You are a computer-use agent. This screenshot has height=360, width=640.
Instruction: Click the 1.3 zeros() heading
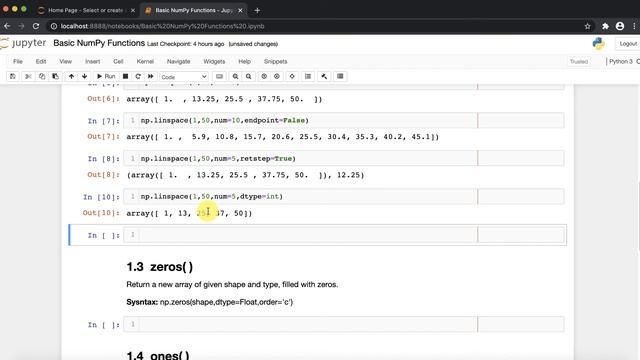click(160, 267)
